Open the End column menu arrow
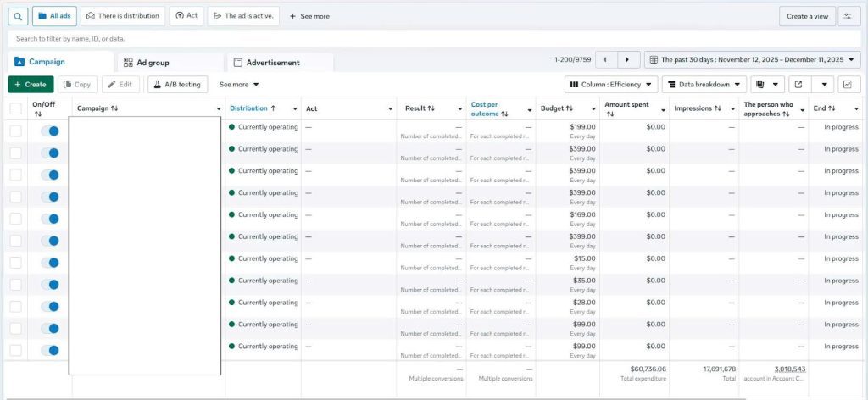This screenshot has width=868, height=400. [858, 109]
